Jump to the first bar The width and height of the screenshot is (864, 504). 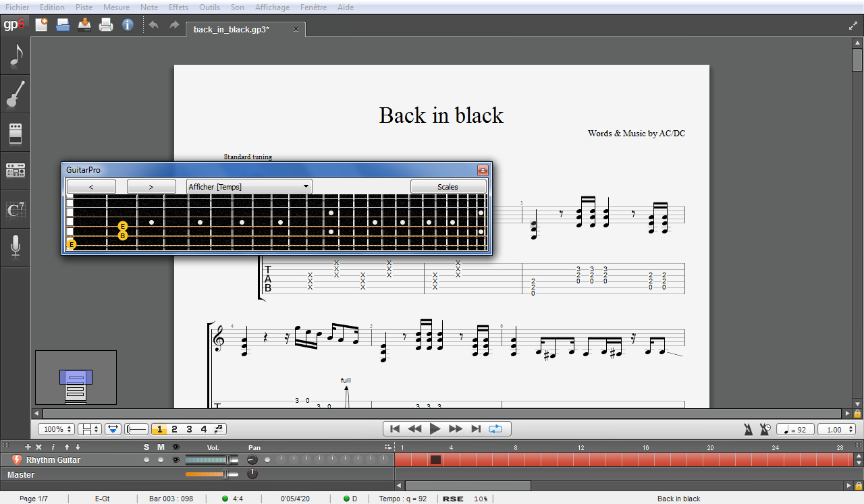pyautogui.click(x=395, y=428)
